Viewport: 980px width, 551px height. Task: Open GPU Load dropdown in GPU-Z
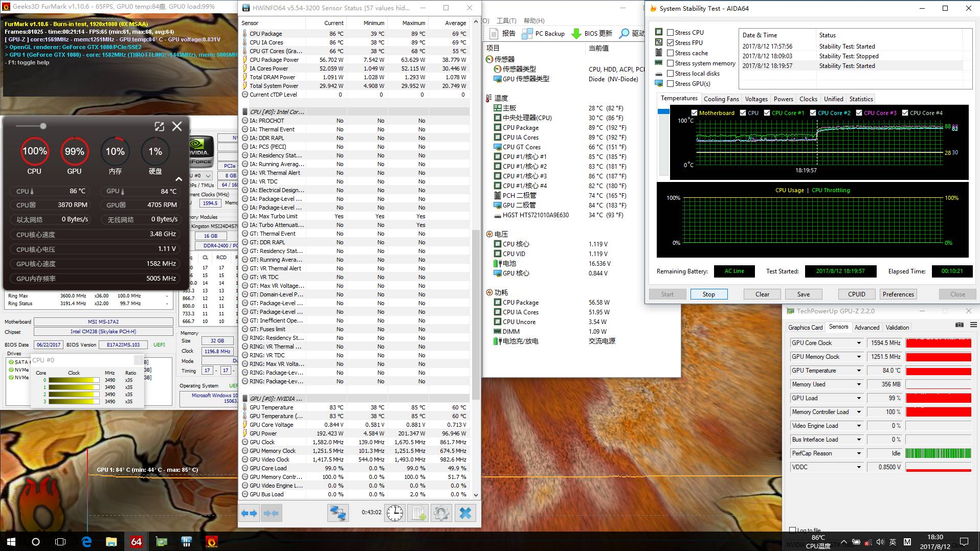858,398
